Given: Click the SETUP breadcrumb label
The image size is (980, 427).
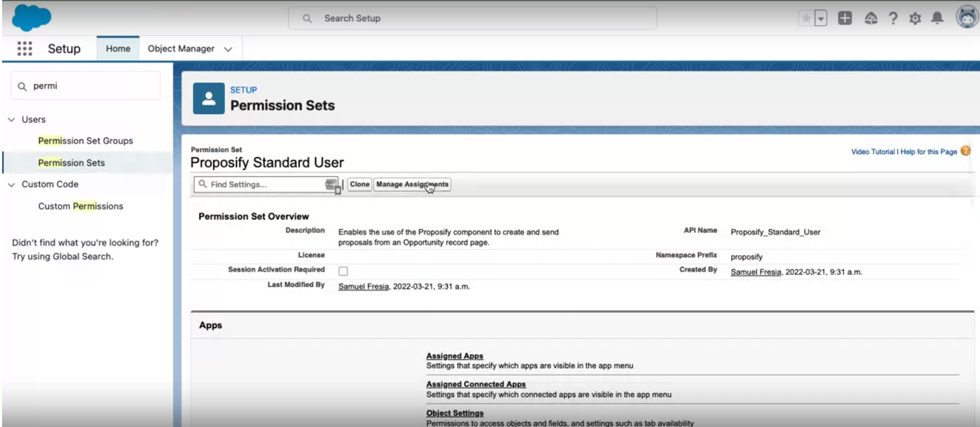Looking at the screenshot, I should tap(243, 90).
